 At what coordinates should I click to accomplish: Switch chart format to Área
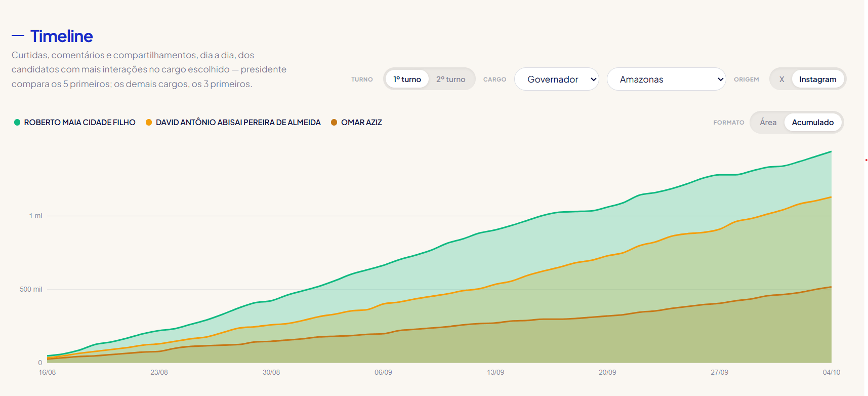pyautogui.click(x=768, y=122)
